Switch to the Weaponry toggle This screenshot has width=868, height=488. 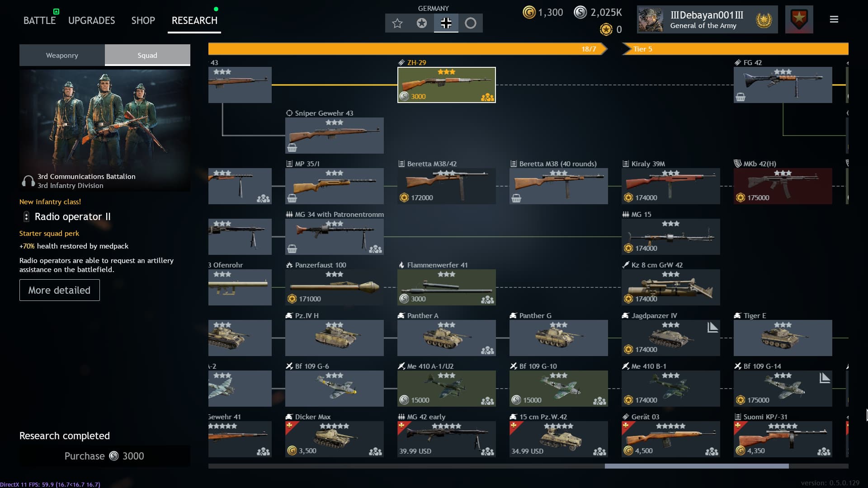[62, 55]
